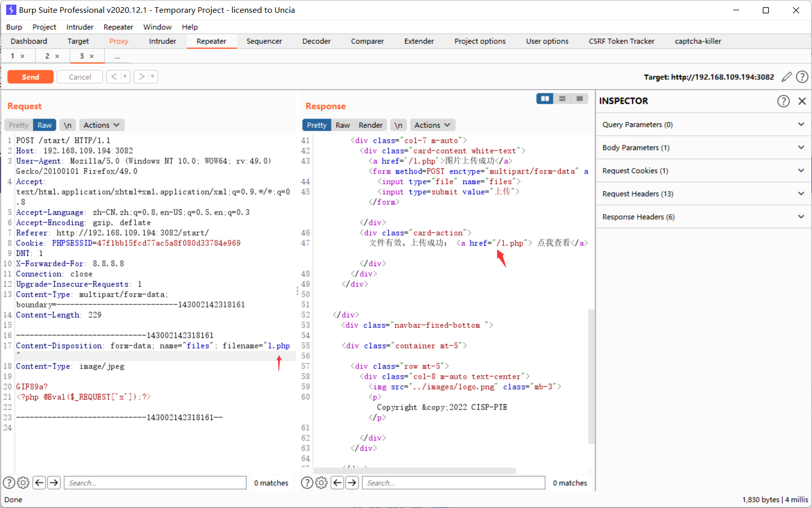Image resolution: width=812 pixels, height=508 pixels.
Task: Go to previous request in history
Action: (x=114, y=76)
